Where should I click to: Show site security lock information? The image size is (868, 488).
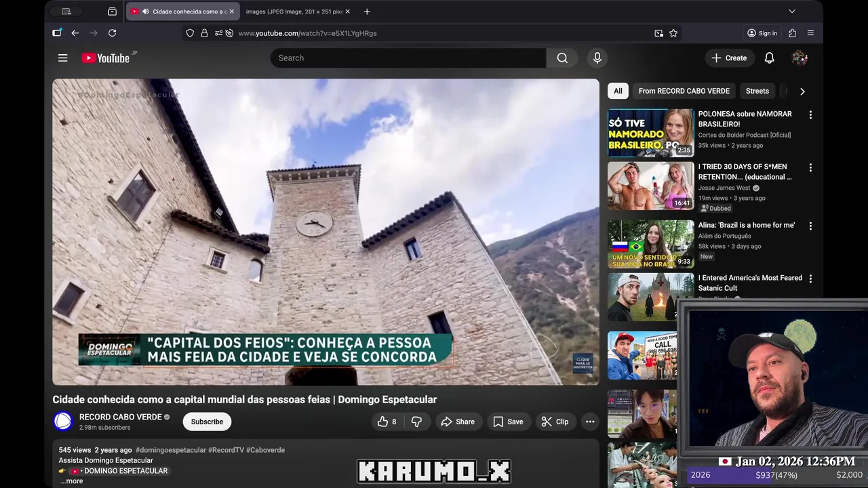click(204, 33)
